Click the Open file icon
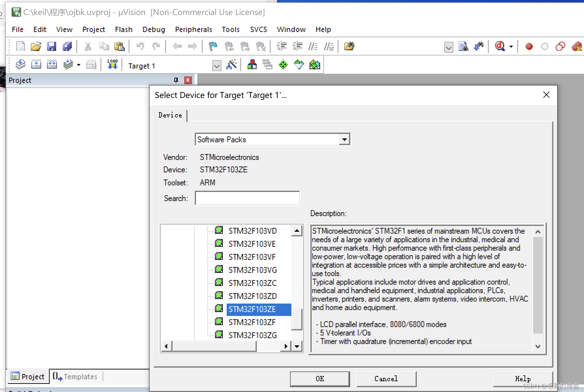584x392 pixels. tap(36, 46)
